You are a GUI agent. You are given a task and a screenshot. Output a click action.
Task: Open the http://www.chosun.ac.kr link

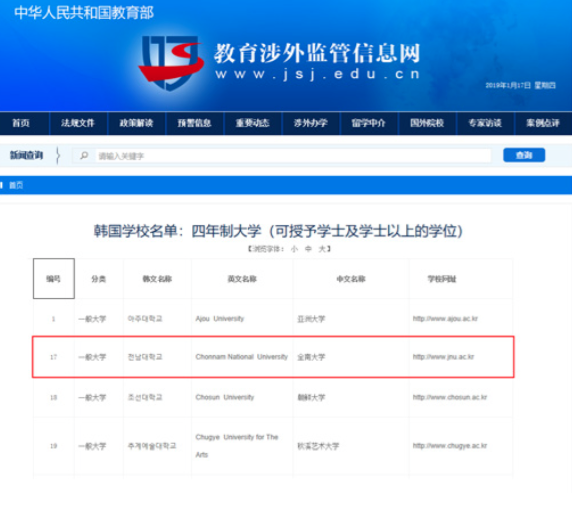pyautogui.click(x=450, y=397)
